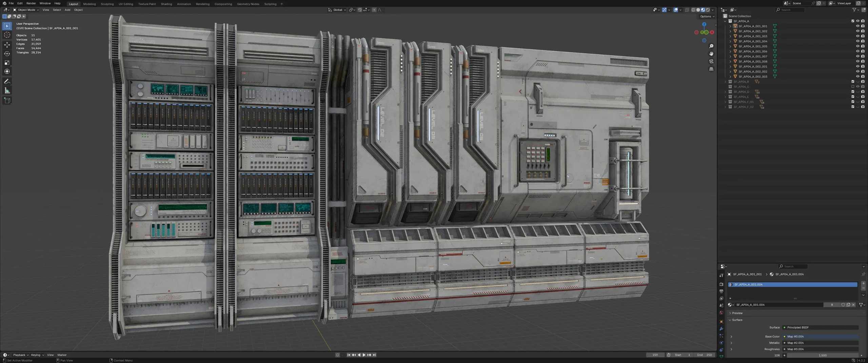Select the Add Cube tool

pos(7,100)
